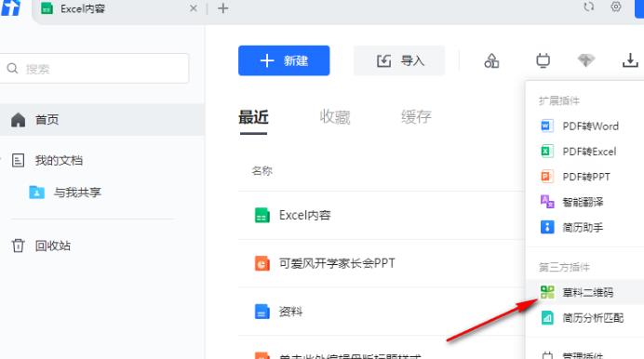
Task: Click the trash can icon for 回收站
Action: click(x=18, y=246)
